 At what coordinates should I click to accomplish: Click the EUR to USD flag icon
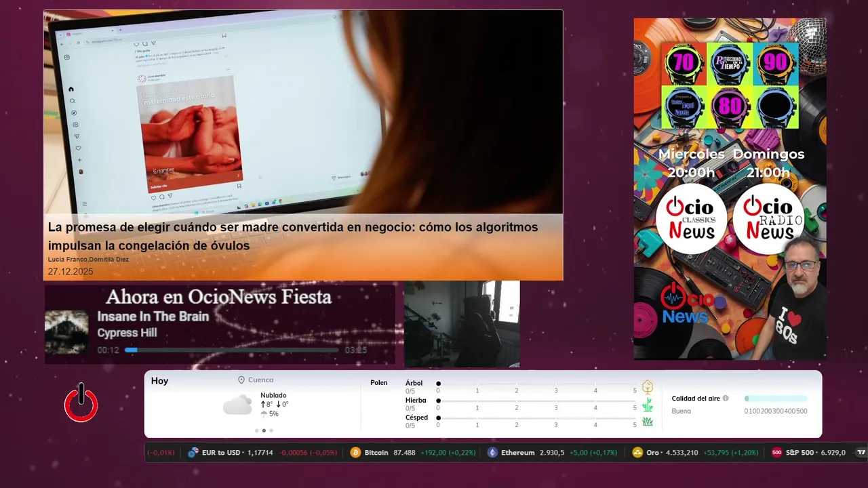point(193,453)
